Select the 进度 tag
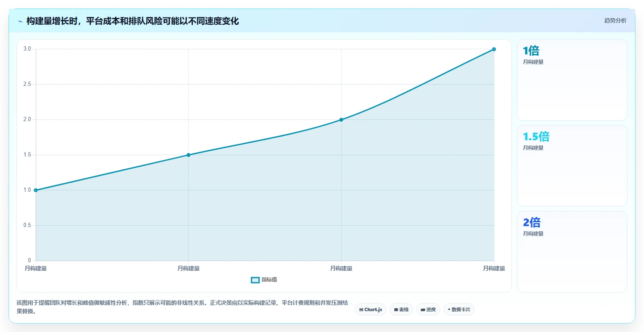Viewport: 644px width, 332px height. coord(428,309)
